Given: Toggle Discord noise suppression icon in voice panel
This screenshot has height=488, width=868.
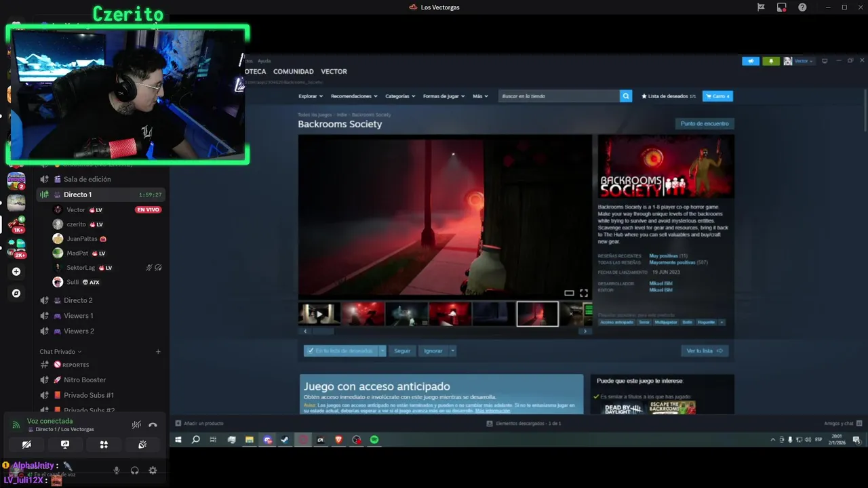Looking at the screenshot, I should tap(136, 425).
